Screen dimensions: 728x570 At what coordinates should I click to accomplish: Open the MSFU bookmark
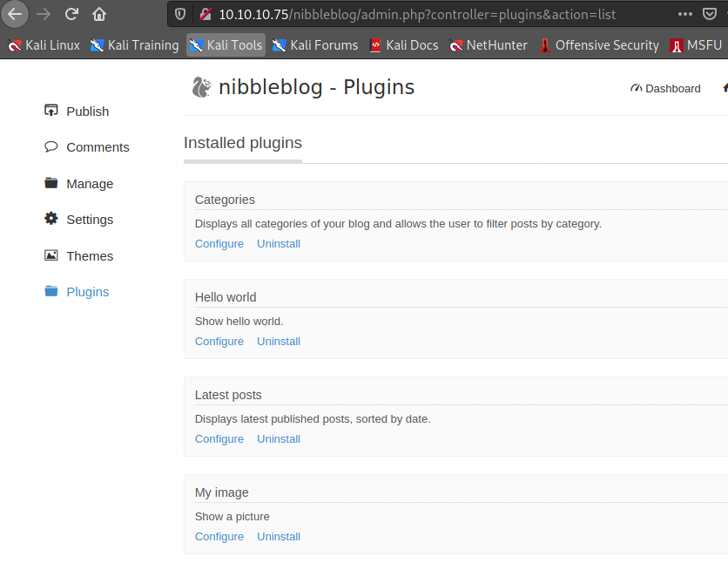pos(696,45)
